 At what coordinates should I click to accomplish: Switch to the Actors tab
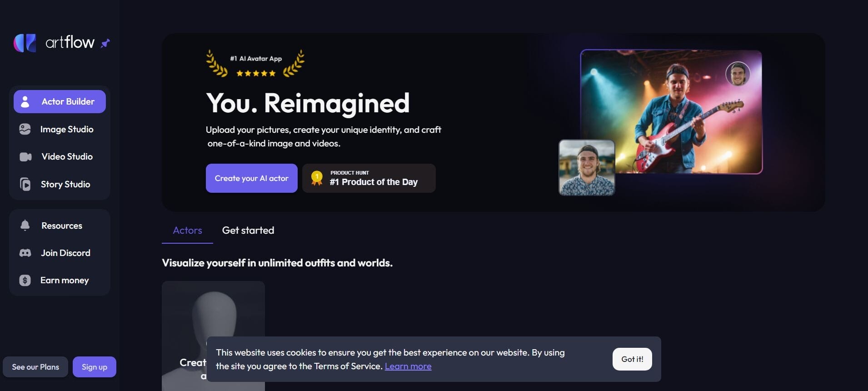tap(187, 231)
